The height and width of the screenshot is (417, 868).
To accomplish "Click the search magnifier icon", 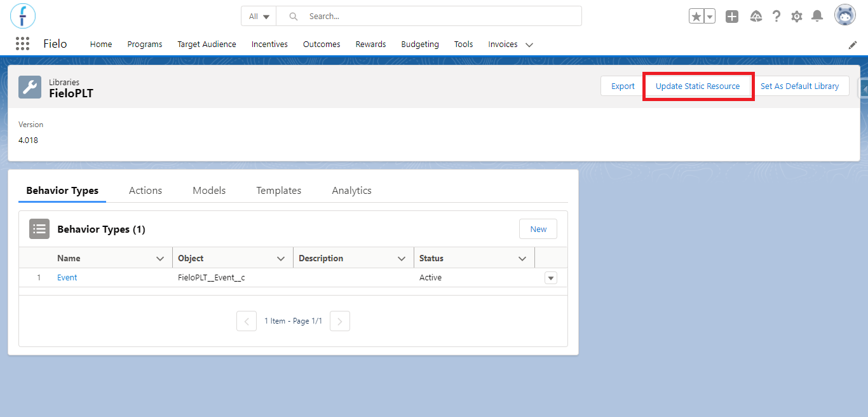I will point(293,17).
